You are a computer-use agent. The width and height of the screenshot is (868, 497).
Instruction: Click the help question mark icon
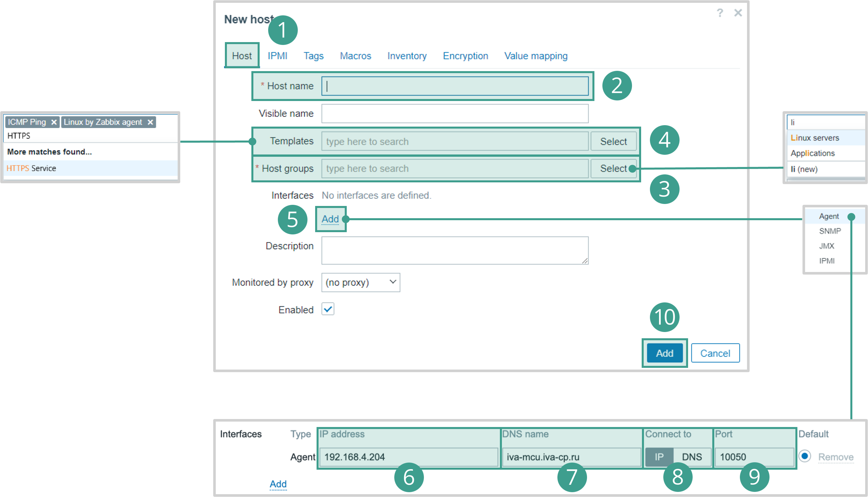click(719, 13)
